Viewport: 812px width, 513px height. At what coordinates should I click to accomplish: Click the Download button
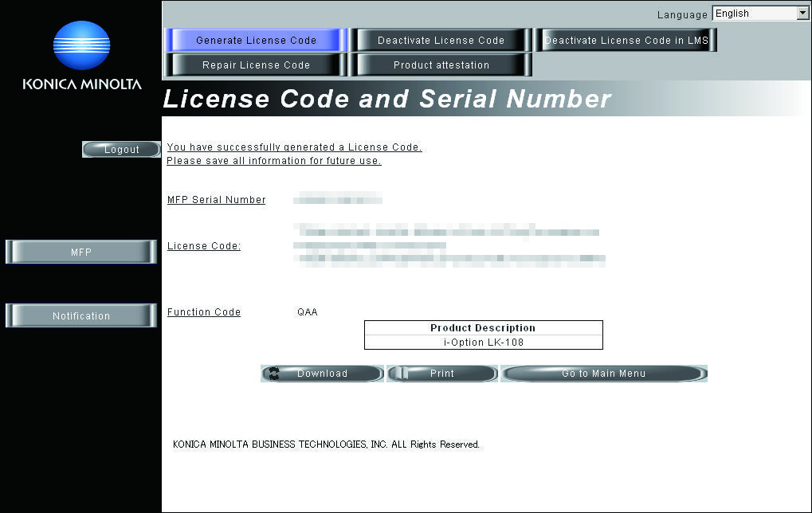[322, 374]
